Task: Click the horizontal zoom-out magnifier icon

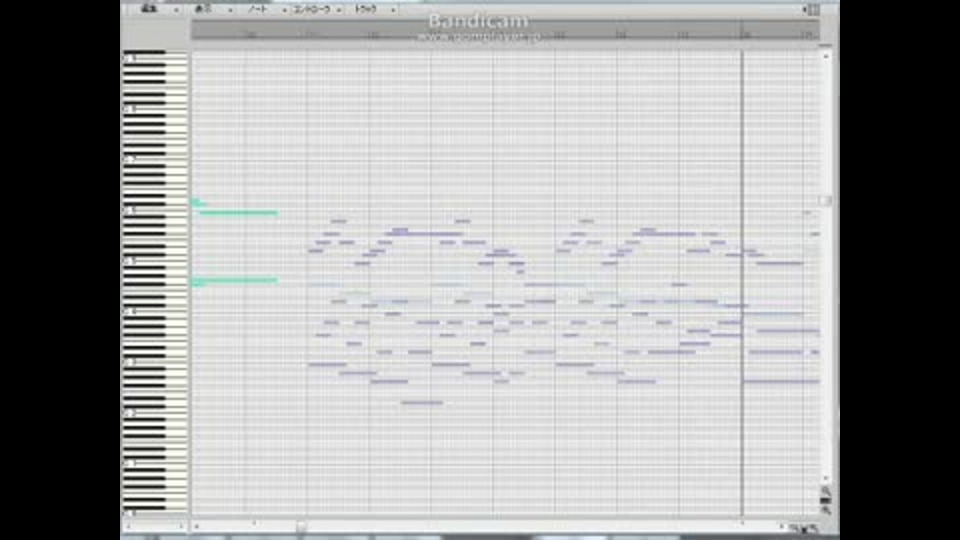Action: pos(794,527)
